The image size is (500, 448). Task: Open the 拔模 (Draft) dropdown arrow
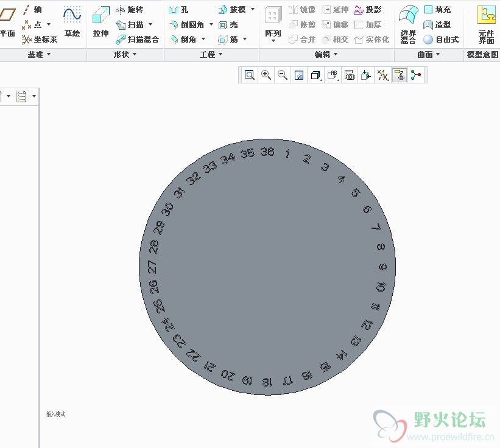pyautogui.click(x=253, y=9)
